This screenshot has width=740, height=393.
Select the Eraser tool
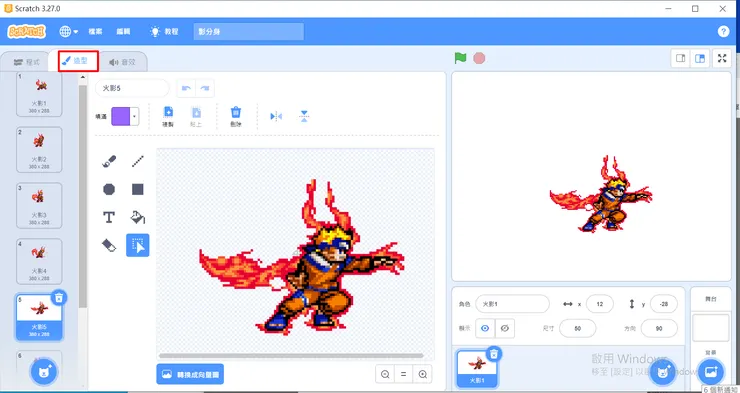pos(109,245)
